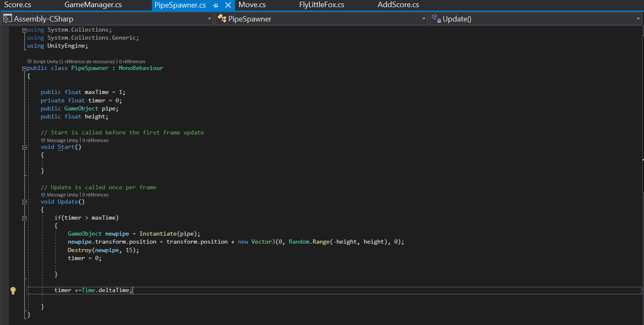This screenshot has height=325, width=644.
Task: Pin the PipeSpawner.cs tab
Action: (216, 5)
